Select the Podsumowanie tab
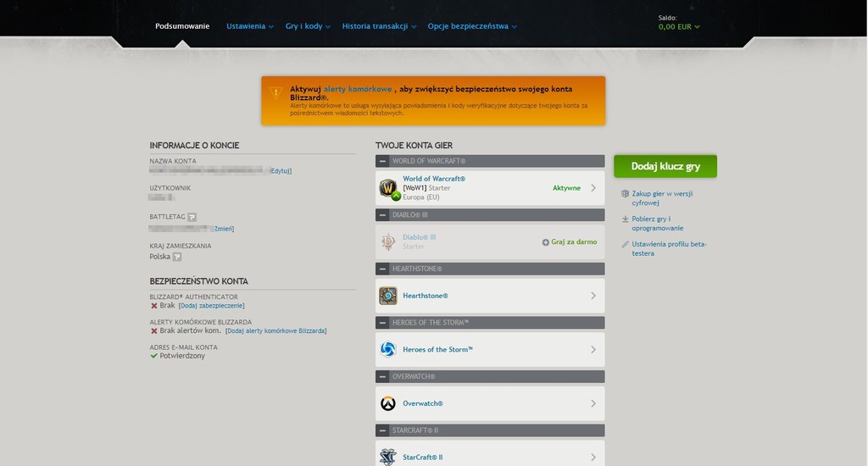This screenshot has width=868, height=466. pyautogui.click(x=182, y=26)
